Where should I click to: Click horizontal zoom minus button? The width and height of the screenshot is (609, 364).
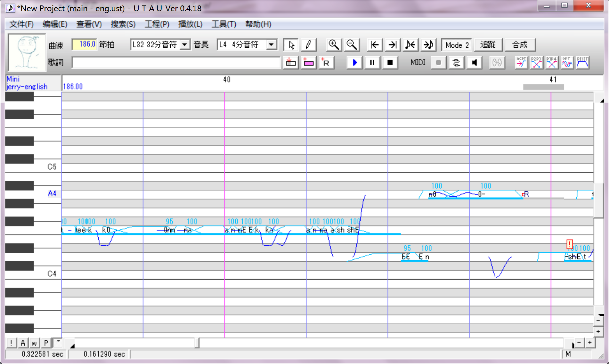(579, 343)
